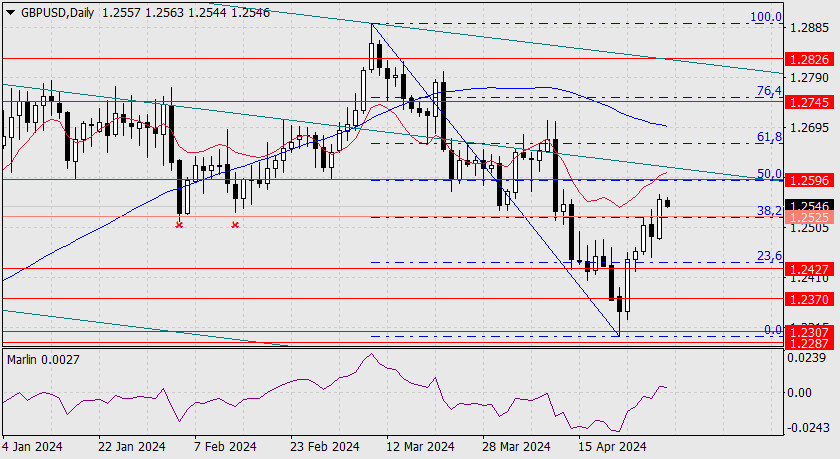The height and width of the screenshot is (459, 840).
Task: Click the 12 Mar 2024 date label
Action: pos(420,446)
